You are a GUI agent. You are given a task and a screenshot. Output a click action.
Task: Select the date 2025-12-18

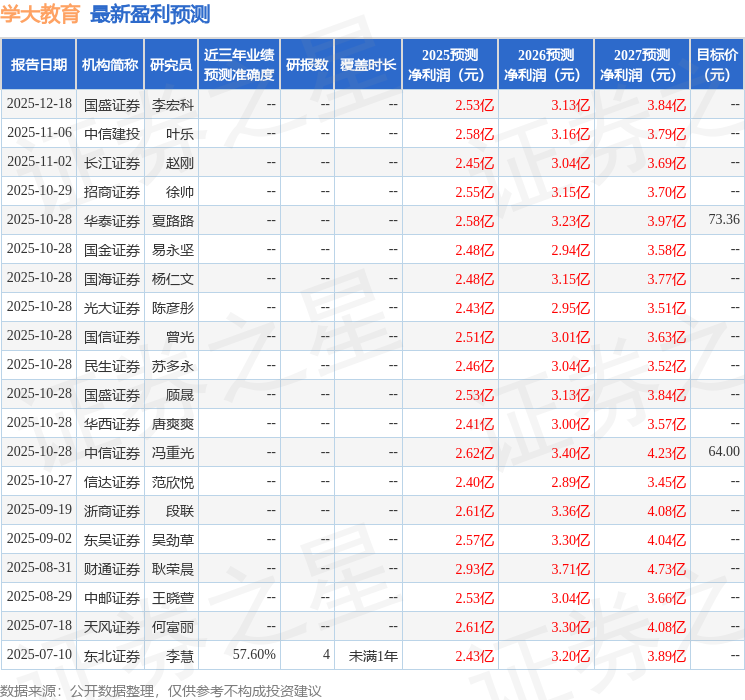tap(39, 104)
